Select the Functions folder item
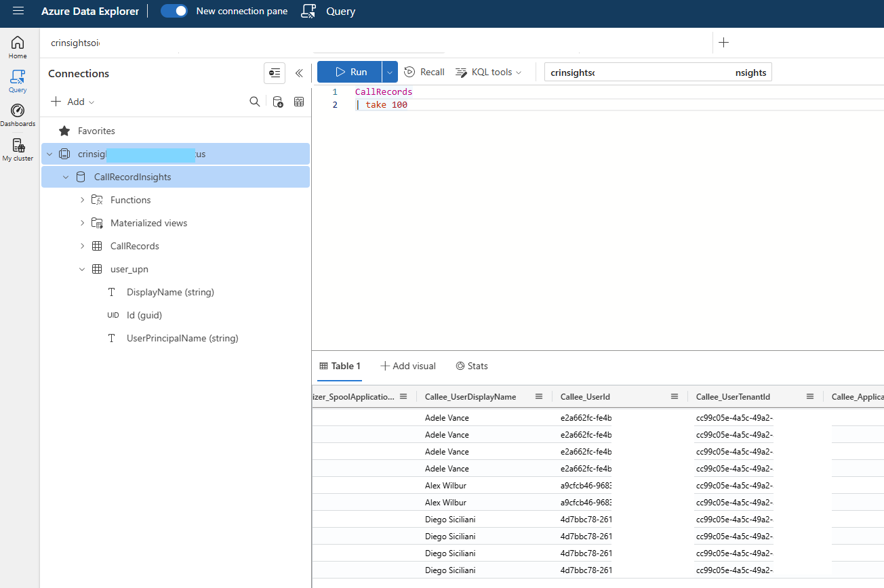 click(x=130, y=200)
